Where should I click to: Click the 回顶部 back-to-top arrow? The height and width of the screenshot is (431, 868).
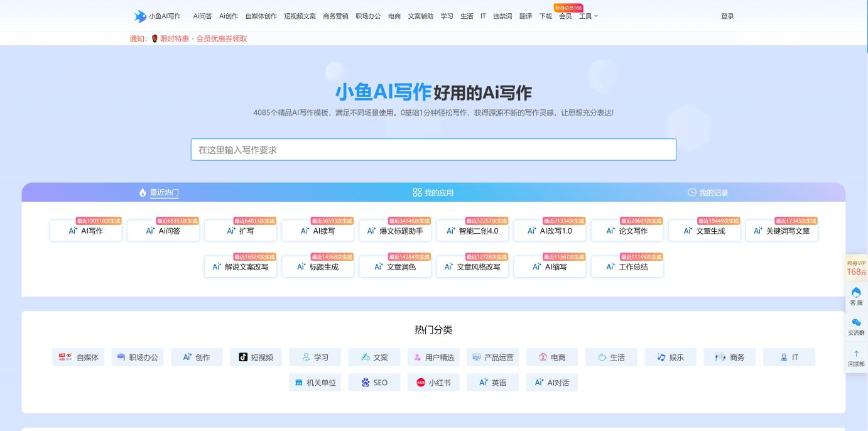pyautogui.click(x=856, y=354)
